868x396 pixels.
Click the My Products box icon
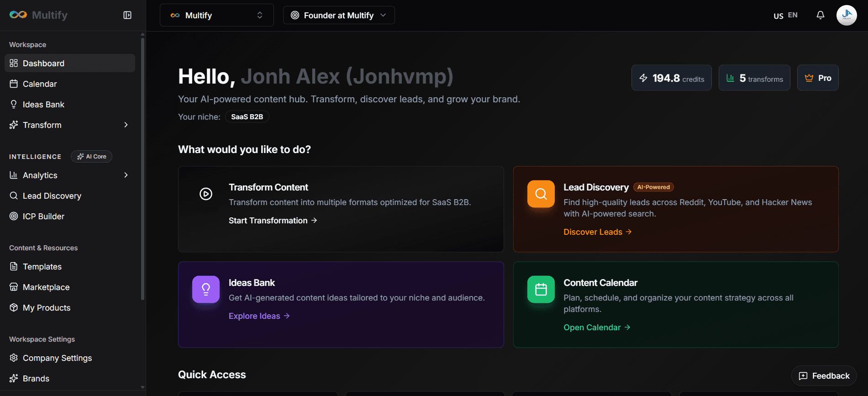(14, 307)
